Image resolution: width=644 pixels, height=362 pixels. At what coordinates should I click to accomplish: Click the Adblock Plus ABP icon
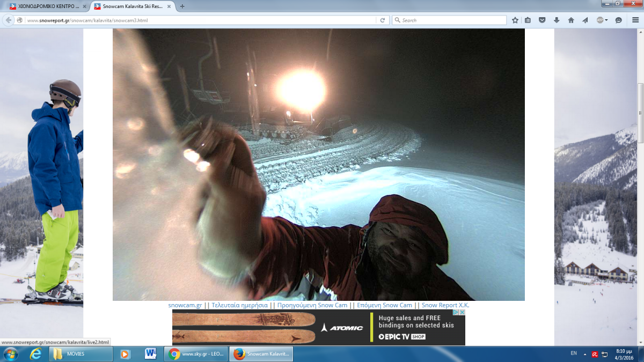click(x=599, y=20)
